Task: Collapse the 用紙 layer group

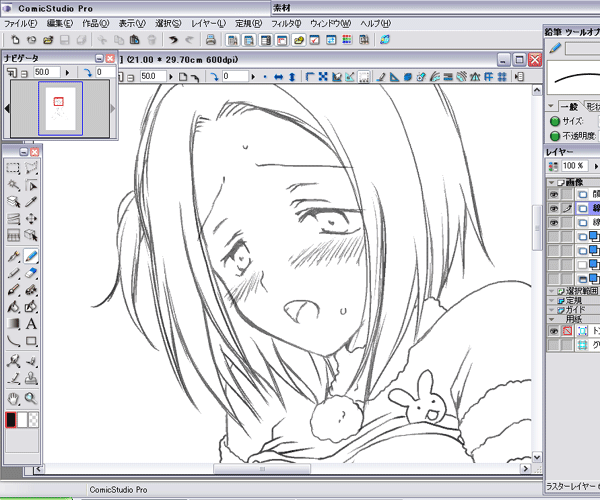Action: pos(551,319)
